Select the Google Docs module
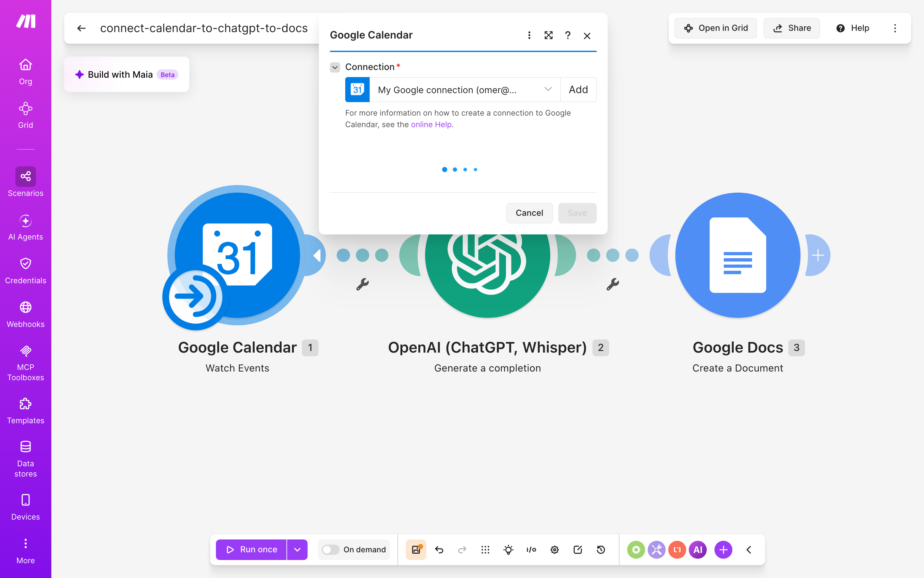 738,255
